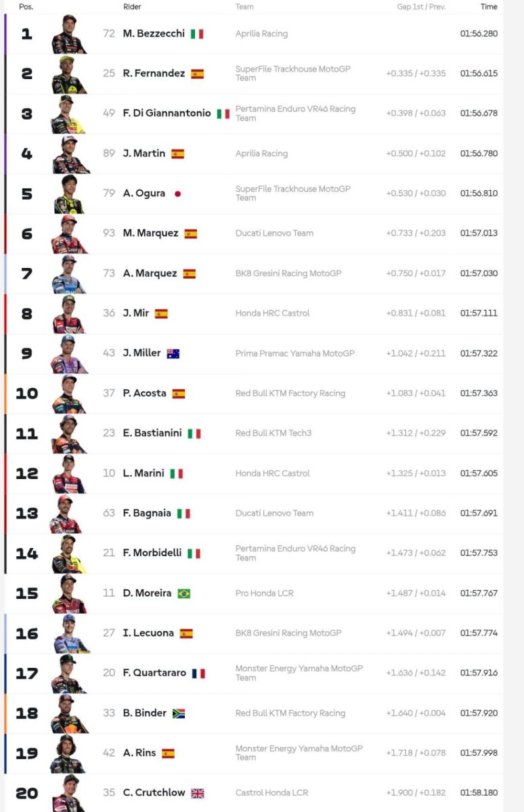This screenshot has width=524, height=812.
Task: Click the Rider column header
Action: coord(132,7)
